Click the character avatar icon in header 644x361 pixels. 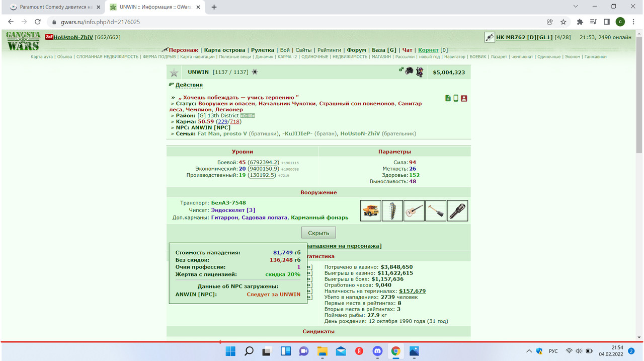[420, 72]
